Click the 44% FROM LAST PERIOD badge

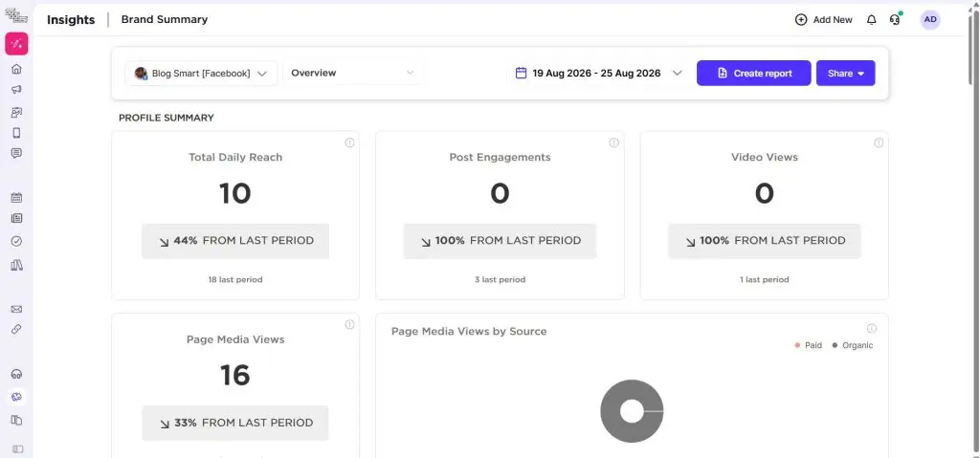(x=235, y=241)
